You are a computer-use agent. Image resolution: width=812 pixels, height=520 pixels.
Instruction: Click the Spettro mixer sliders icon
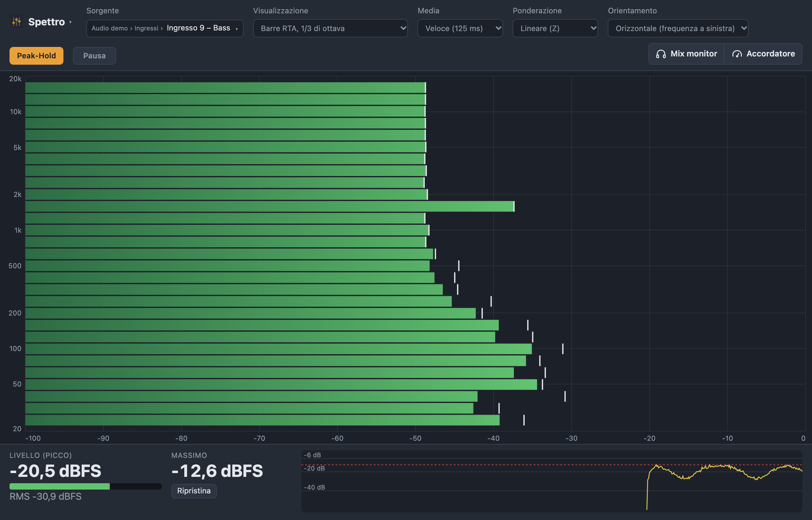[17, 22]
